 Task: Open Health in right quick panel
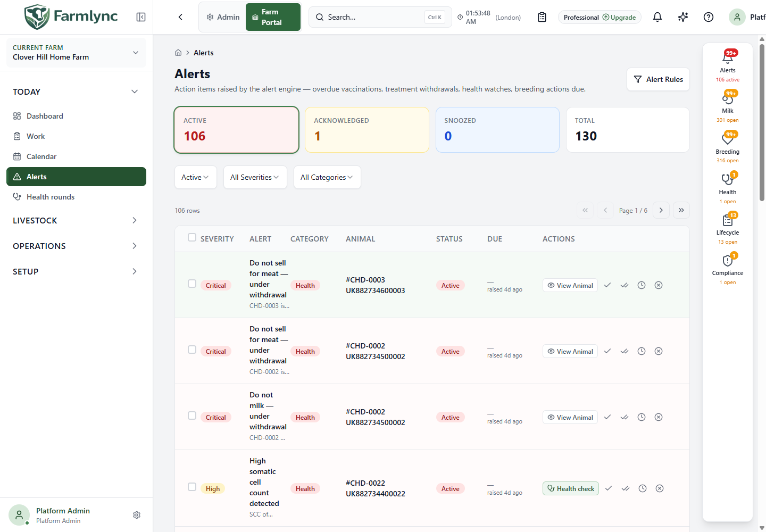pos(728,187)
